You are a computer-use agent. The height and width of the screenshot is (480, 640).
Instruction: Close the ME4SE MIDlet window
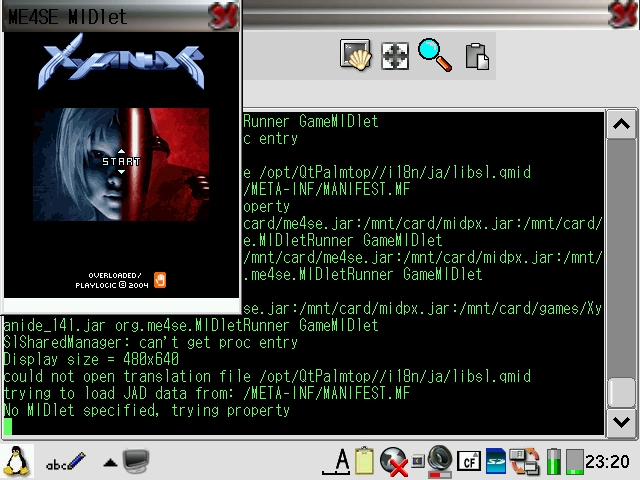224,15
